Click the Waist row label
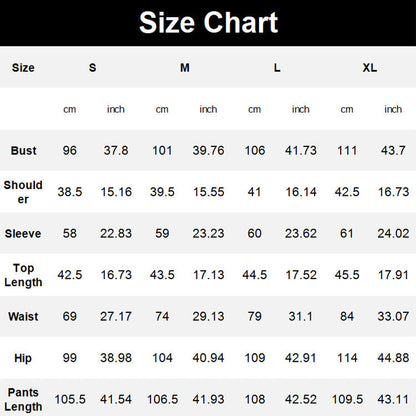 (23, 316)
